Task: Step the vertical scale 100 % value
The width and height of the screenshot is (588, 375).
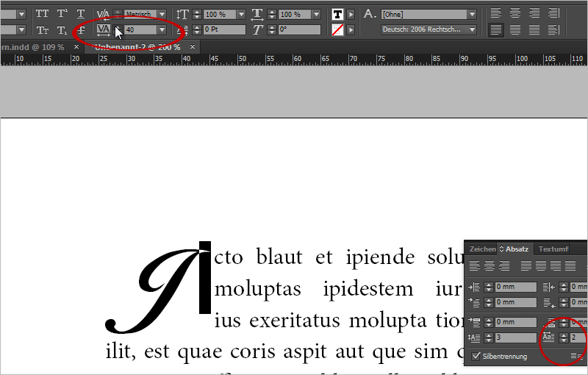Action: (x=197, y=14)
